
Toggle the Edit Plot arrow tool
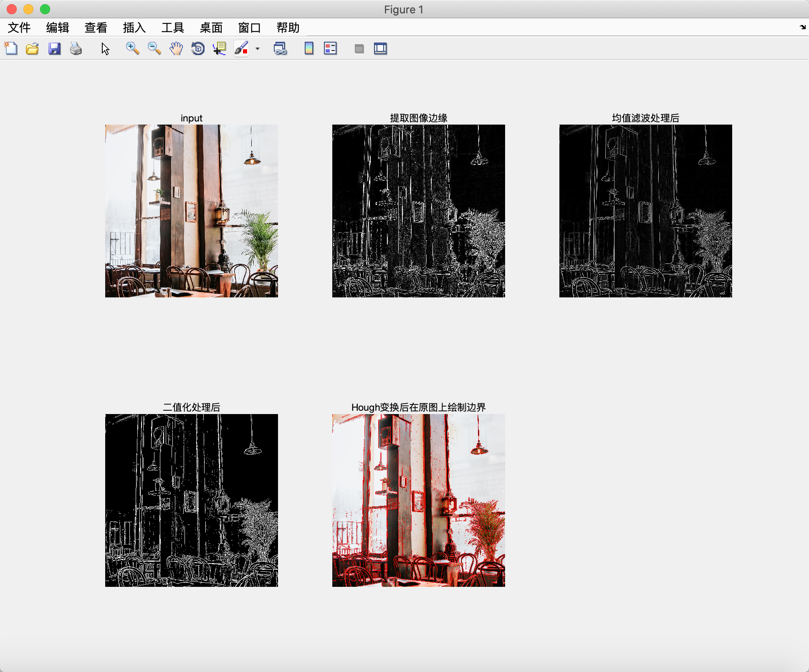(105, 49)
